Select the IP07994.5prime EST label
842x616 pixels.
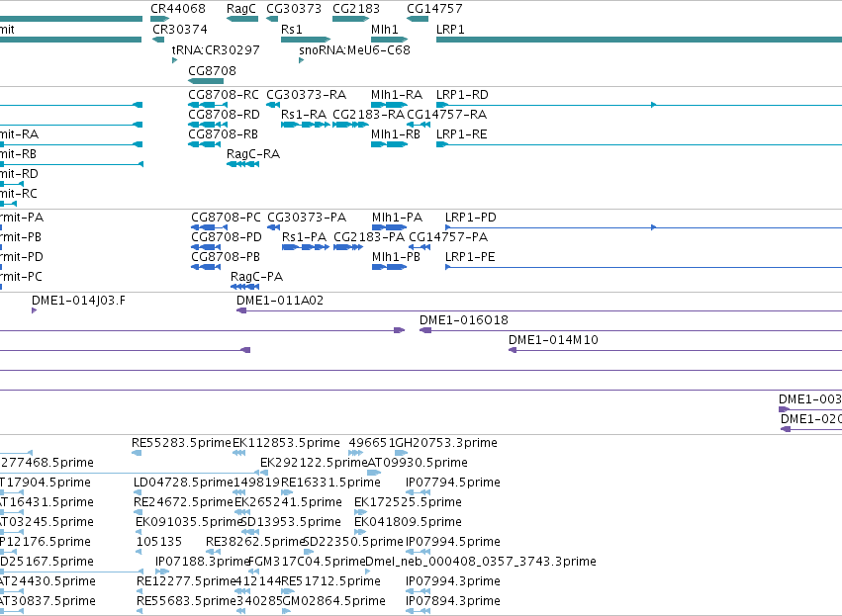[453, 543]
